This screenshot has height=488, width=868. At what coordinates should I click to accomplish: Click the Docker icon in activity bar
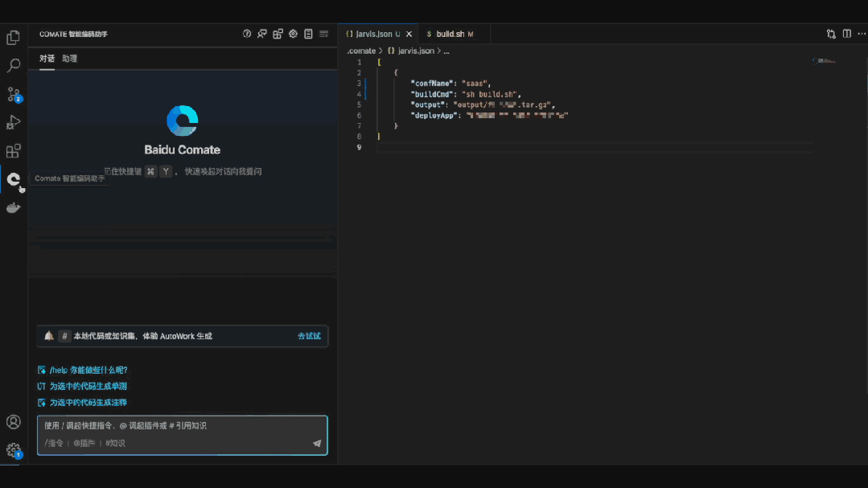13,208
